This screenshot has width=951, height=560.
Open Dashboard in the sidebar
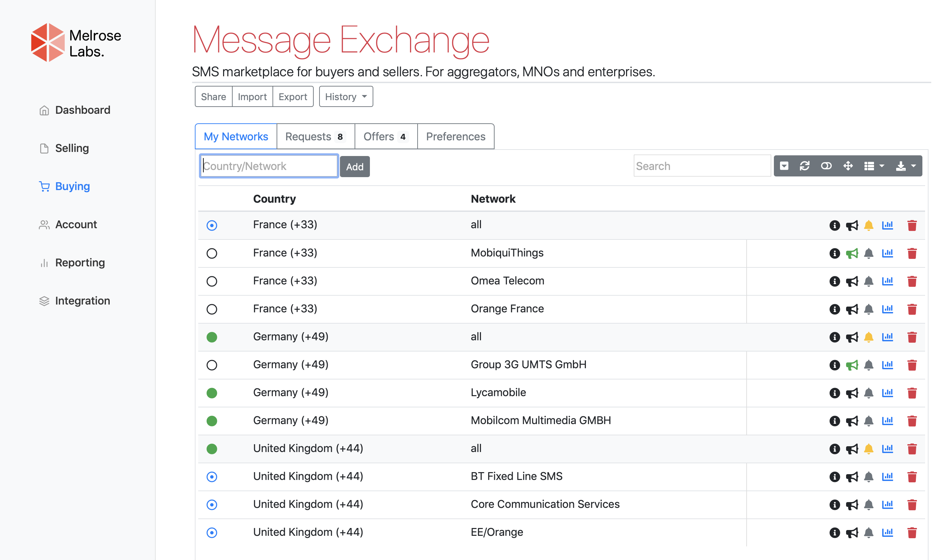[x=75, y=110]
